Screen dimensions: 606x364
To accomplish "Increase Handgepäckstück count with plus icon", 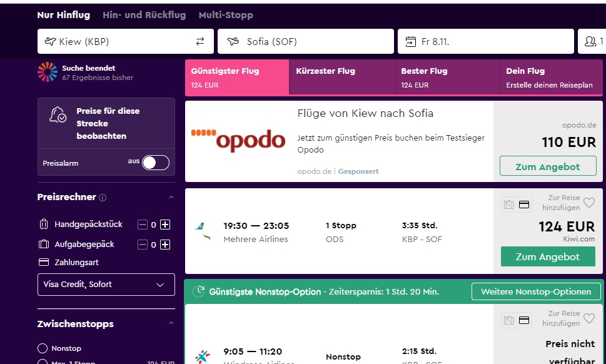I will tap(165, 225).
